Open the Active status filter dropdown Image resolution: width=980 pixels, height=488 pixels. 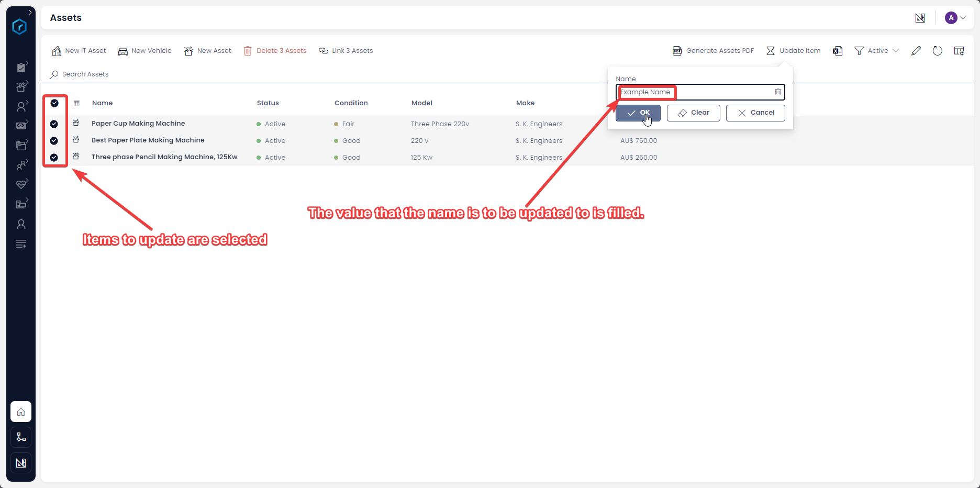(877, 50)
